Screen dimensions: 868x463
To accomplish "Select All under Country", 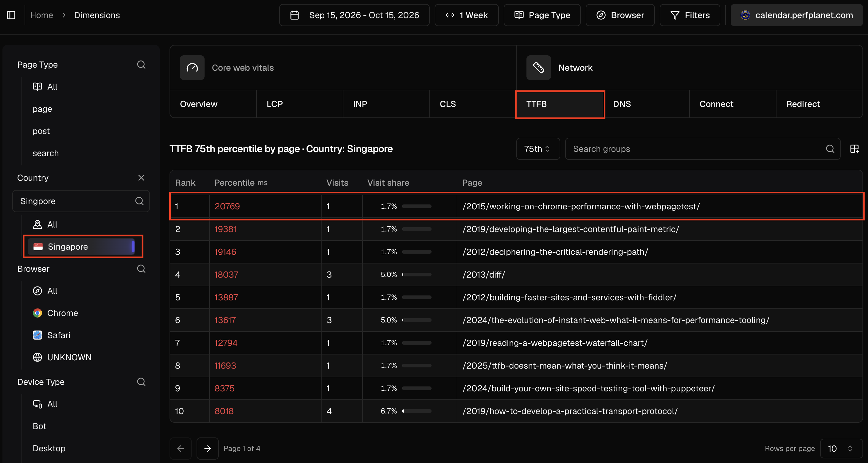I will (45, 225).
